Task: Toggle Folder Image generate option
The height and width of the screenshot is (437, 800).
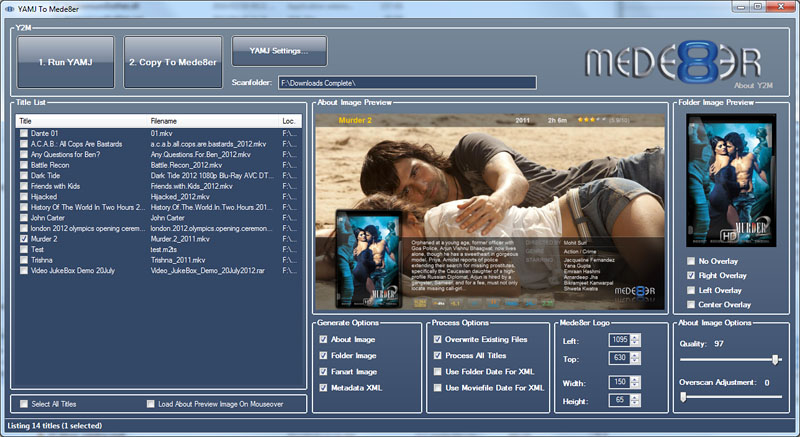Action: pos(323,355)
